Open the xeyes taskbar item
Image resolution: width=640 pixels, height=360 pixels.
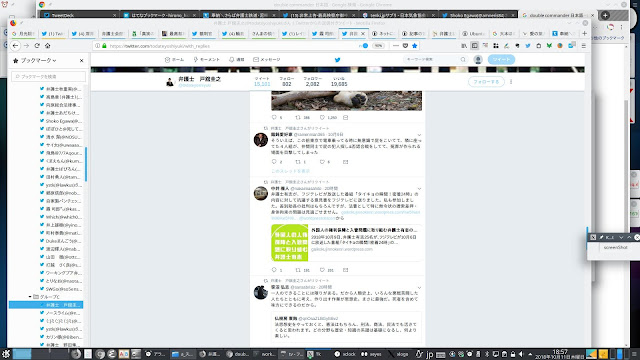[x=371, y=354]
